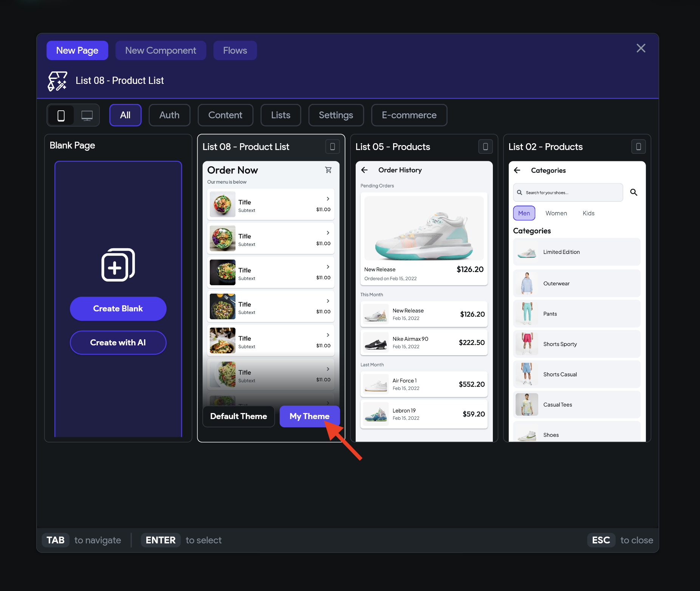Select the Air Force 1 order
Image resolution: width=700 pixels, height=591 pixels.
point(424,384)
